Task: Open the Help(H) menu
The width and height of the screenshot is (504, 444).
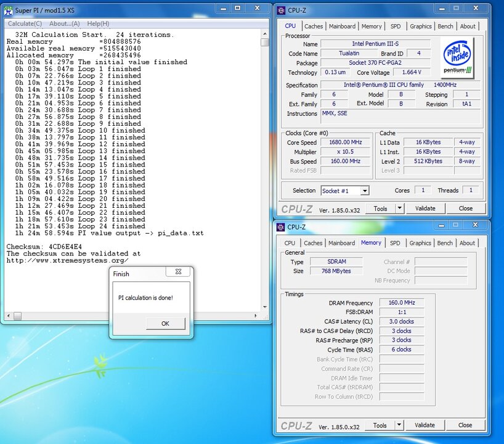Action: point(98,23)
